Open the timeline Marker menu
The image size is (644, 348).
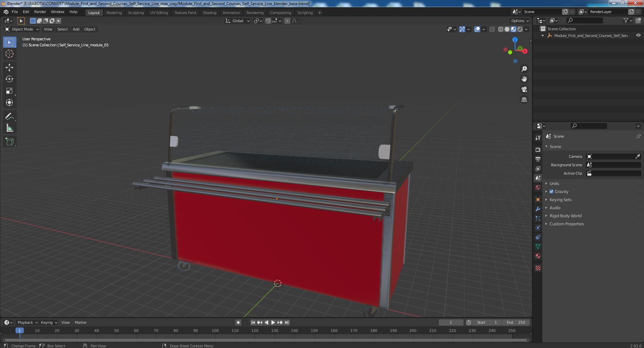click(x=81, y=322)
